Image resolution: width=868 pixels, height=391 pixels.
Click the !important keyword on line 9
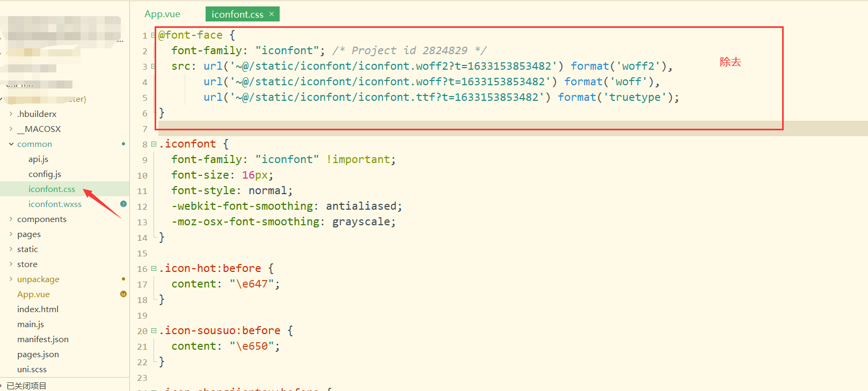pos(358,159)
